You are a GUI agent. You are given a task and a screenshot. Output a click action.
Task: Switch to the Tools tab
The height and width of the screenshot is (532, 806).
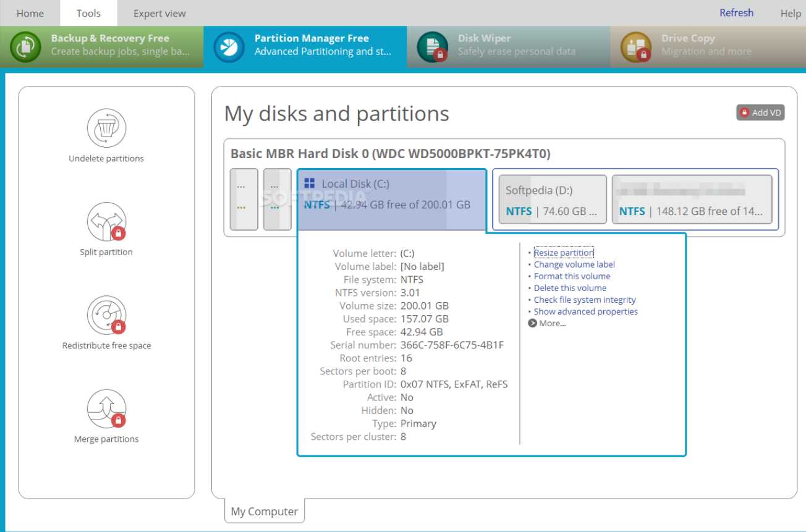(88, 13)
